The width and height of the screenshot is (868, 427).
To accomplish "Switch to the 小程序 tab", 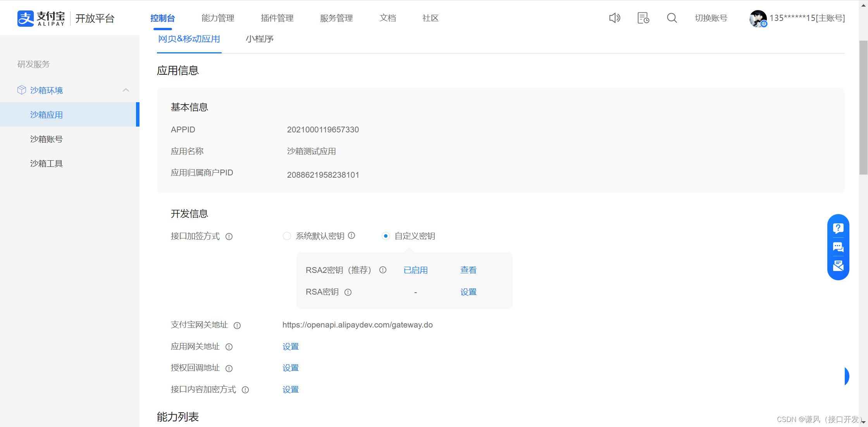I will (x=260, y=39).
